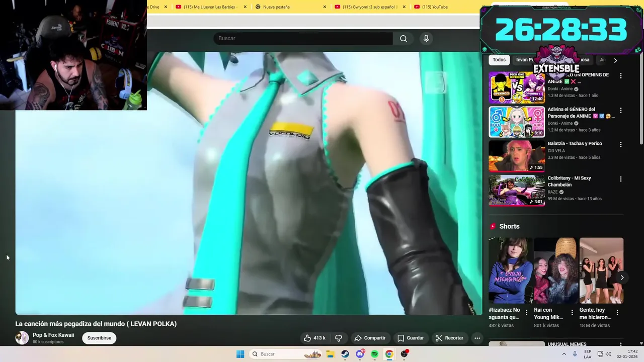Open the 1:55 Galatzia thumbnail
The height and width of the screenshot is (362, 644).
click(x=517, y=156)
